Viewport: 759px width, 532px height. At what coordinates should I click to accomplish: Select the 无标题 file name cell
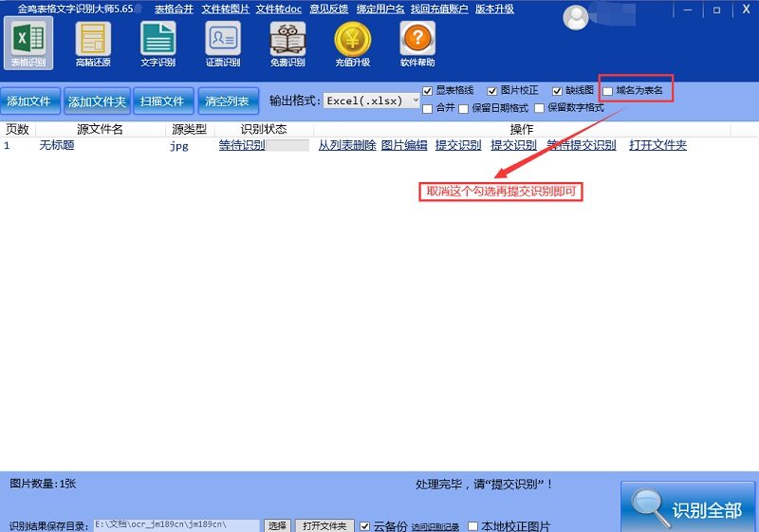57,145
